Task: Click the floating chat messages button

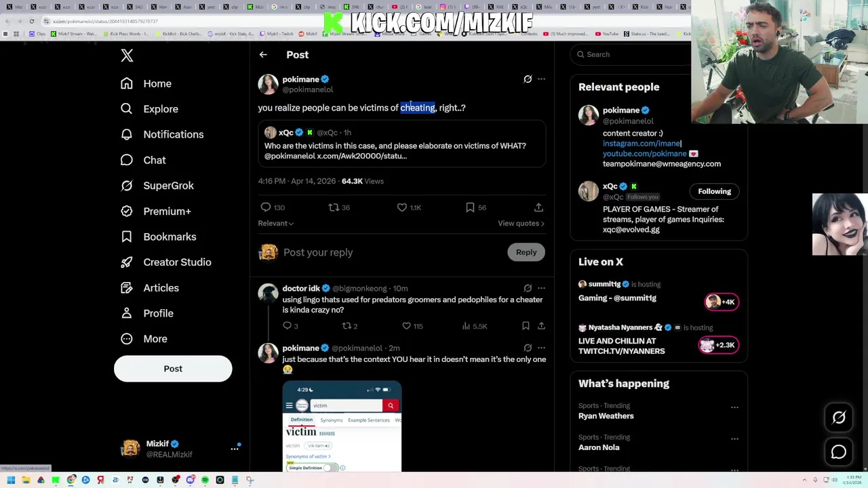Action: [839, 452]
